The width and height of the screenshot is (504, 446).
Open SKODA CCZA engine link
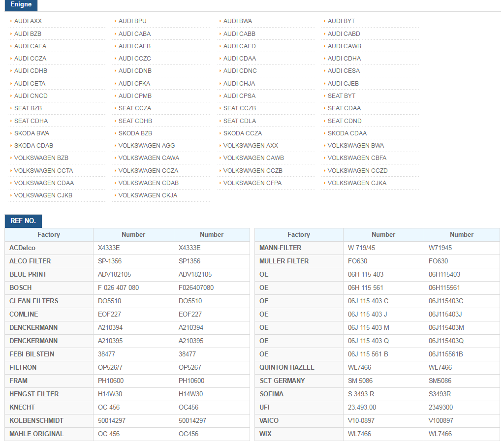click(243, 133)
